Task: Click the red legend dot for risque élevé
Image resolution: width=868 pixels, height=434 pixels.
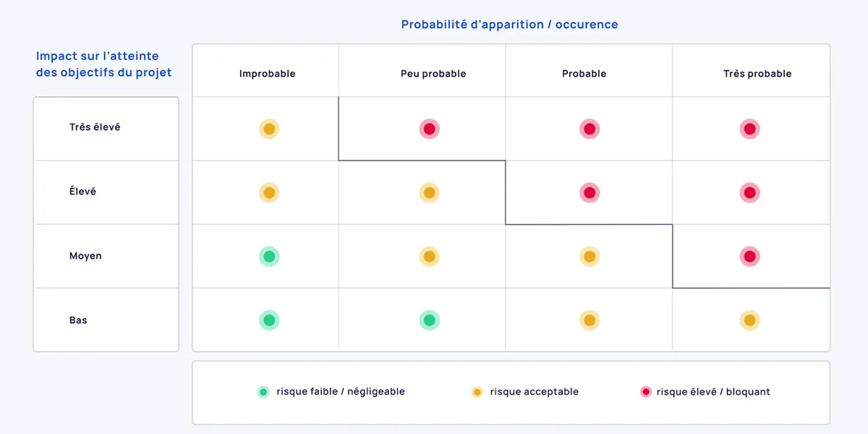Action: click(646, 392)
